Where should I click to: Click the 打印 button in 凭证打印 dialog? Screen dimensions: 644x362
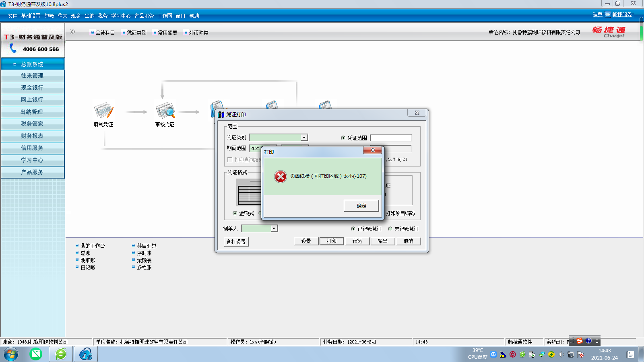(x=332, y=241)
